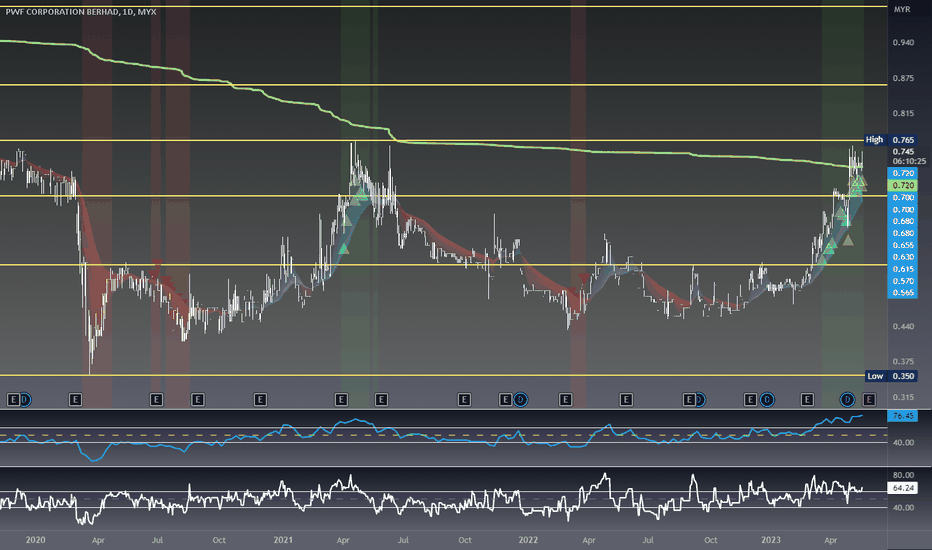This screenshot has width=932, height=550.
Task: Select the High 0.765 price label
Action: tap(890, 140)
